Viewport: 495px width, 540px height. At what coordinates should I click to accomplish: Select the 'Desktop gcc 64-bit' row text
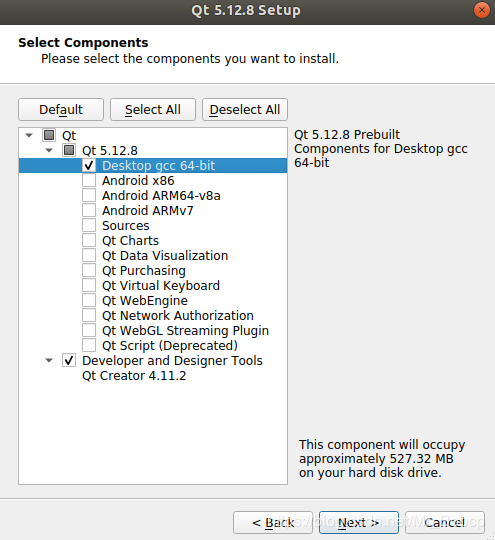(158, 166)
